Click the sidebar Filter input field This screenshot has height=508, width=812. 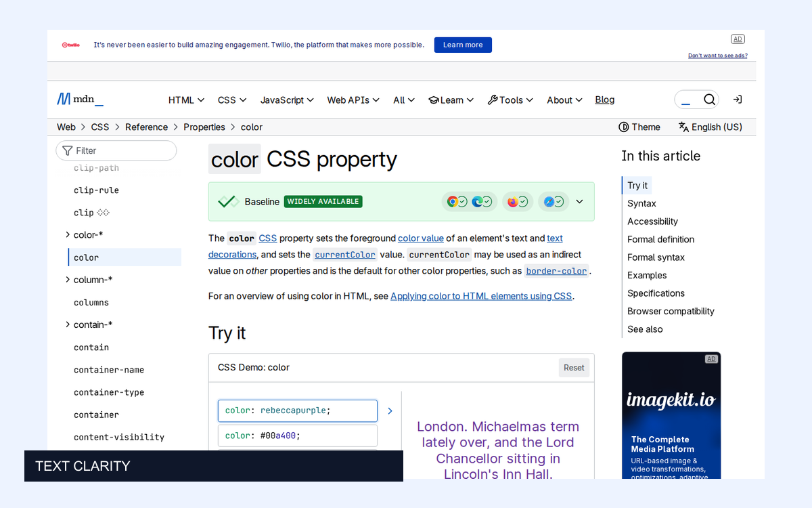coord(116,150)
